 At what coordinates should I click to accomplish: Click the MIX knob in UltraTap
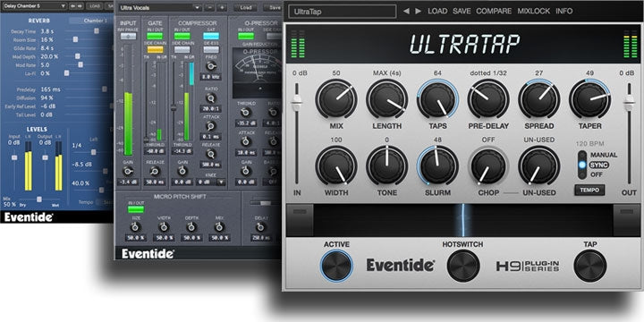coord(336,99)
